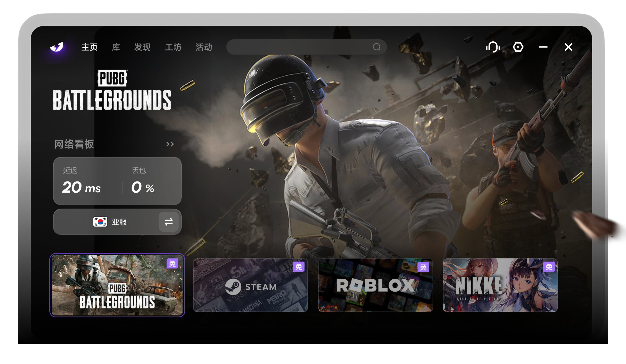Select the PUBG Battlegrounds thumbnail
Viewport: 626px width, 364px height.
[x=117, y=285]
